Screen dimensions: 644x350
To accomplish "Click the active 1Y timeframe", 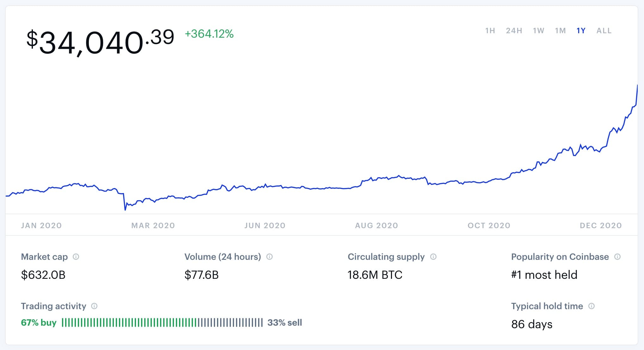I will tap(581, 30).
